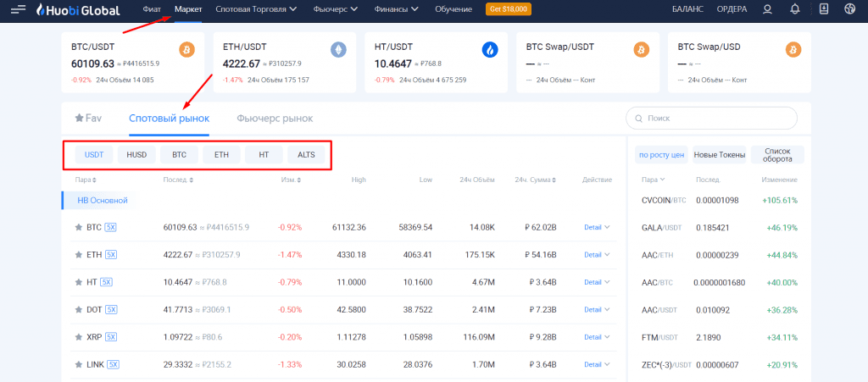Sort table by Послед. column

[x=176, y=180]
